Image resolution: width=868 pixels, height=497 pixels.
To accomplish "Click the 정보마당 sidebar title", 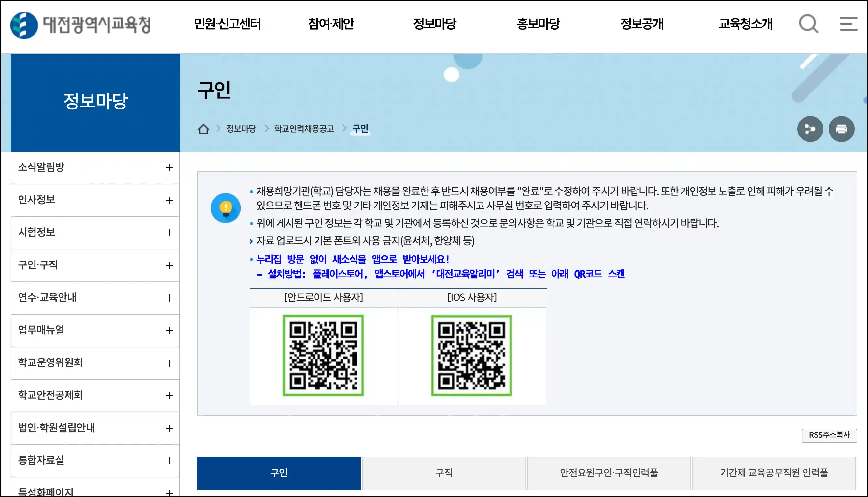I will [95, 101].
